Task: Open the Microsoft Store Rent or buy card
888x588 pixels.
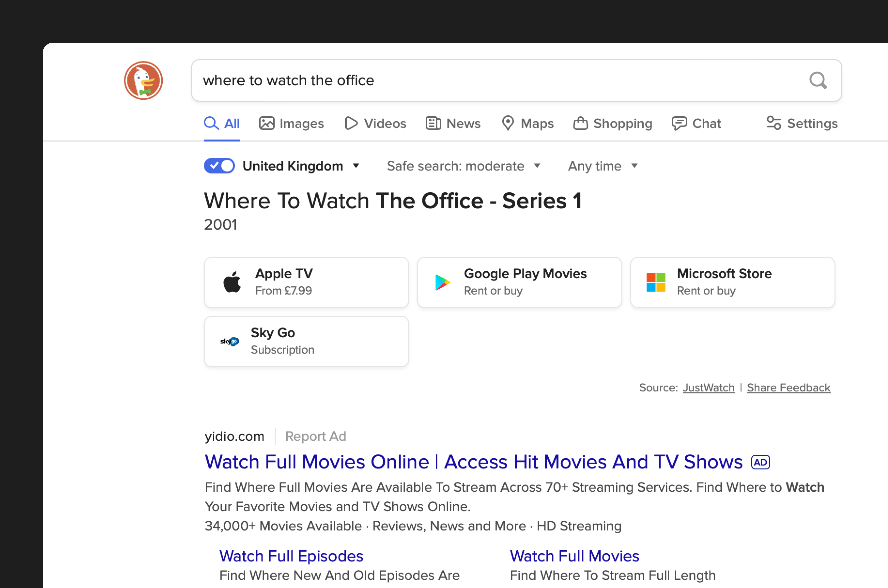Action: 732,282
